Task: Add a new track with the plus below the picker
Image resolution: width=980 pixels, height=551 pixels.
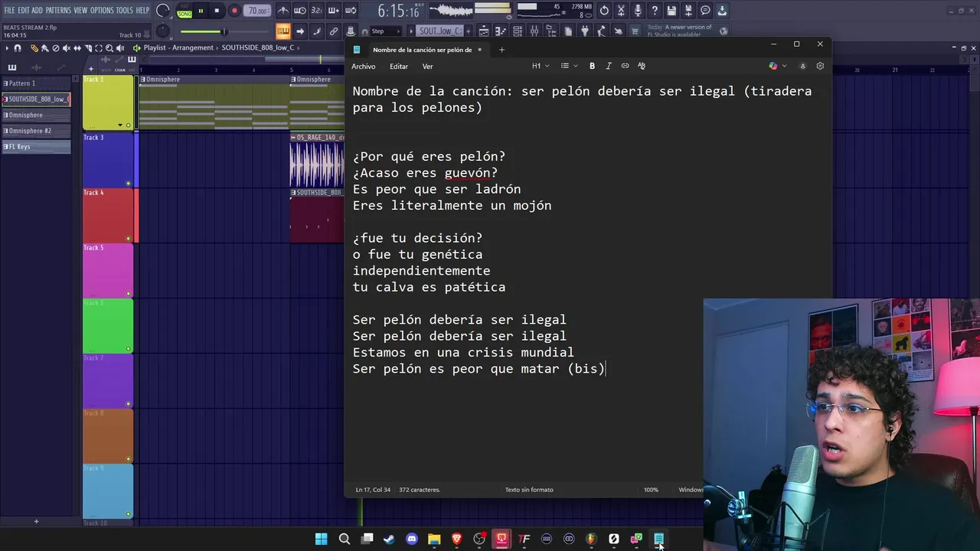Action: coord(36,522)
